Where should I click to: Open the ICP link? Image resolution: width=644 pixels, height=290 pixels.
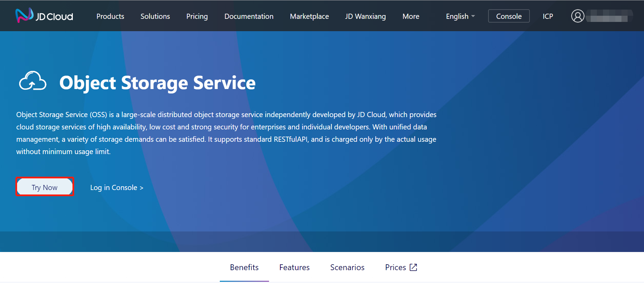point(548,16)
